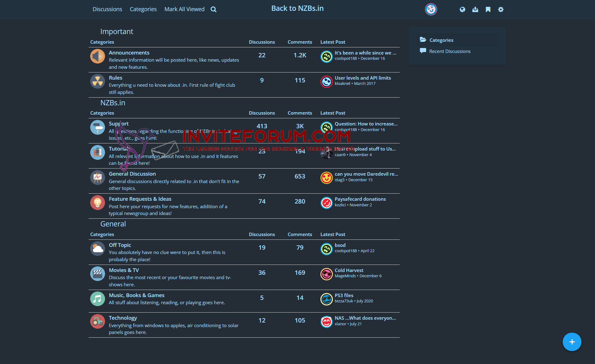Click Mark All Viewed
This screenshot has width=595, height=364.
(184, 9)
